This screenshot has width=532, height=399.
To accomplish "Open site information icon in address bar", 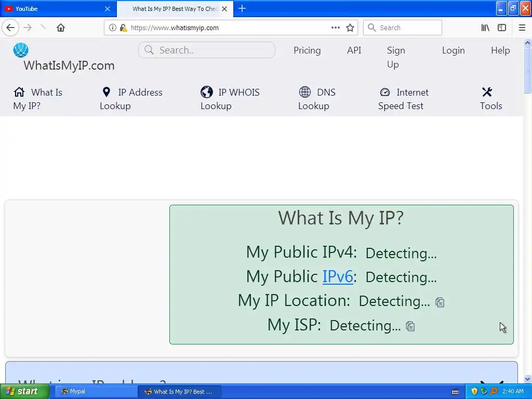I will (x=113, y=28).
